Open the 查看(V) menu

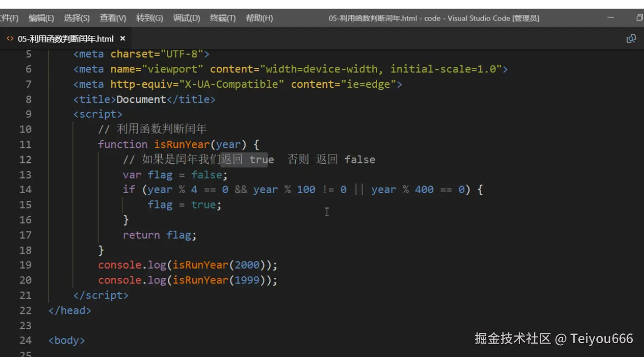point(112,18)
